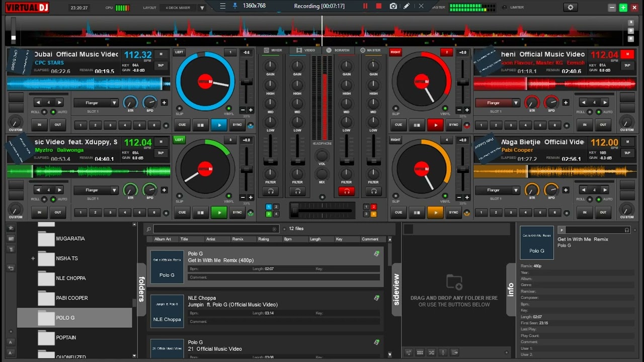Collapse the folders side tab
This screenshot has height=362, width=644.
(x=142, y=289)
